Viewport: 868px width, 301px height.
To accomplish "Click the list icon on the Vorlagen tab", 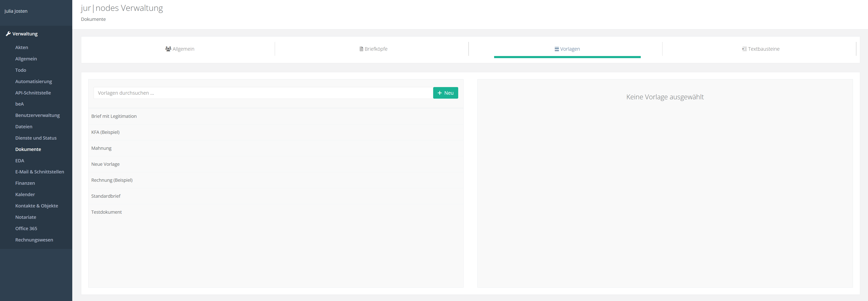I will pyautogui.click(x=557, y=49).
